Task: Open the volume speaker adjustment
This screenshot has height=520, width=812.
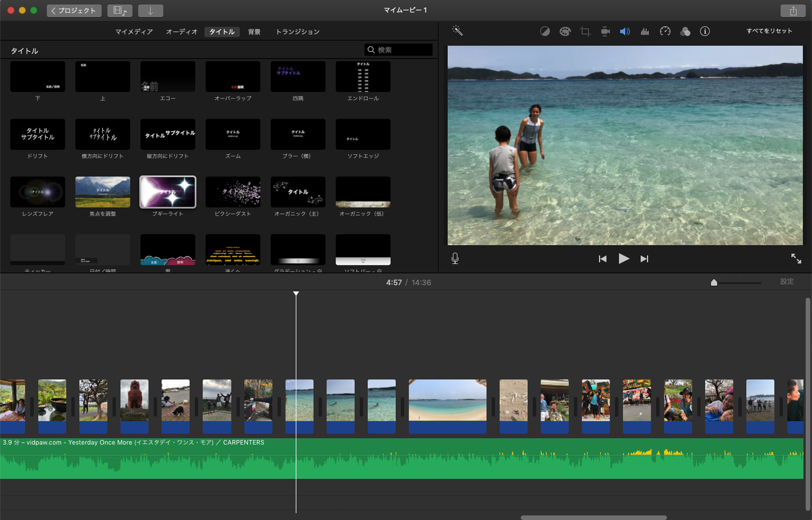Action: [x=625, y=31]
